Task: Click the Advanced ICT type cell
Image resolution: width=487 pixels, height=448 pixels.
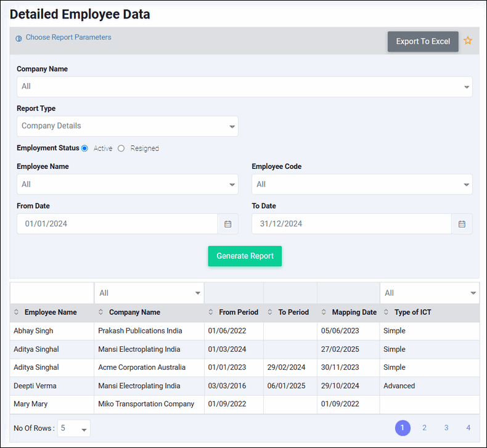Action: coord(430,386)
